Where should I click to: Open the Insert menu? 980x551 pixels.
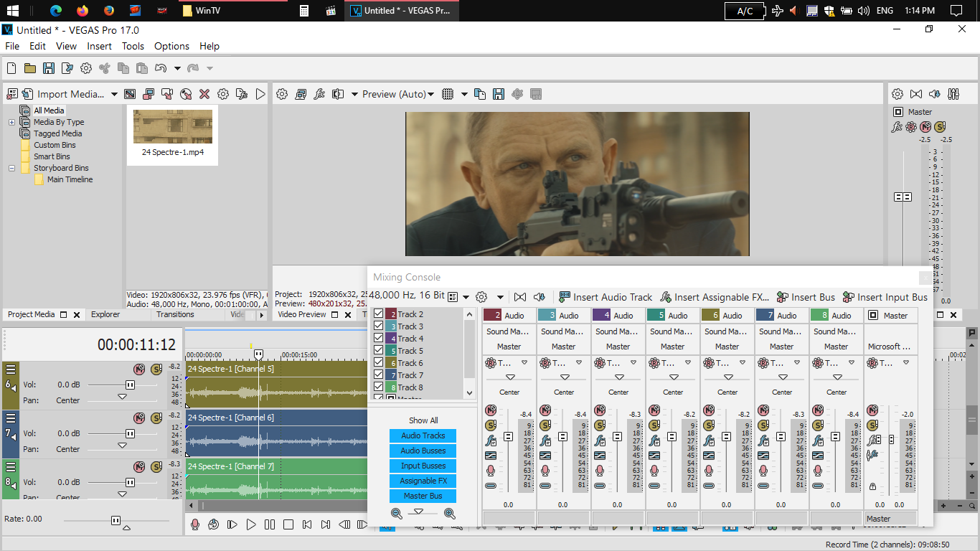pyautogui.click(x=99, y=46)
